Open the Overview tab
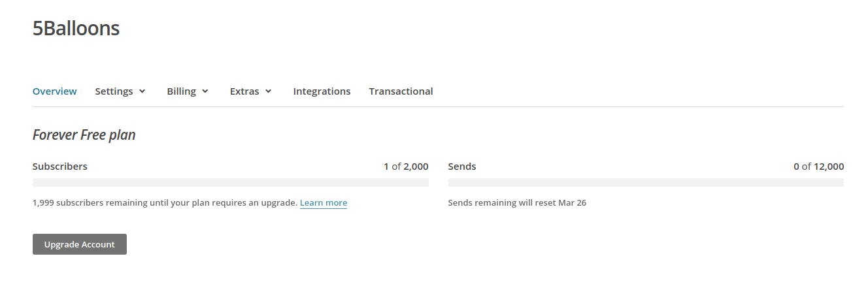The width and height of the screenshot is (868, 286). (x=54, y=91)
